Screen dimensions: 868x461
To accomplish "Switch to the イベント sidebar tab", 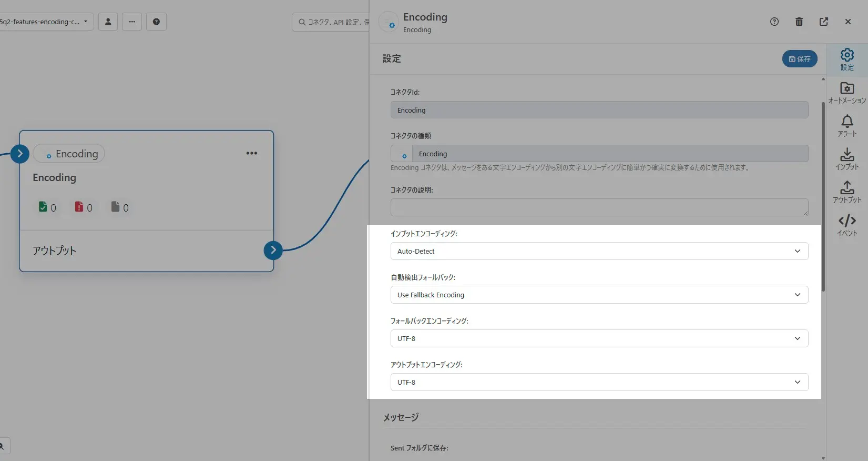I will pos(847,225).
